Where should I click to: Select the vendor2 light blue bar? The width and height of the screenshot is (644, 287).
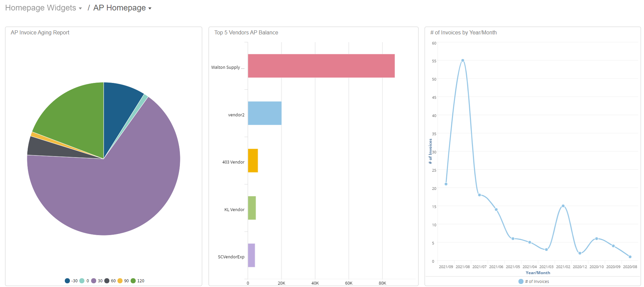tap(265, 113)
